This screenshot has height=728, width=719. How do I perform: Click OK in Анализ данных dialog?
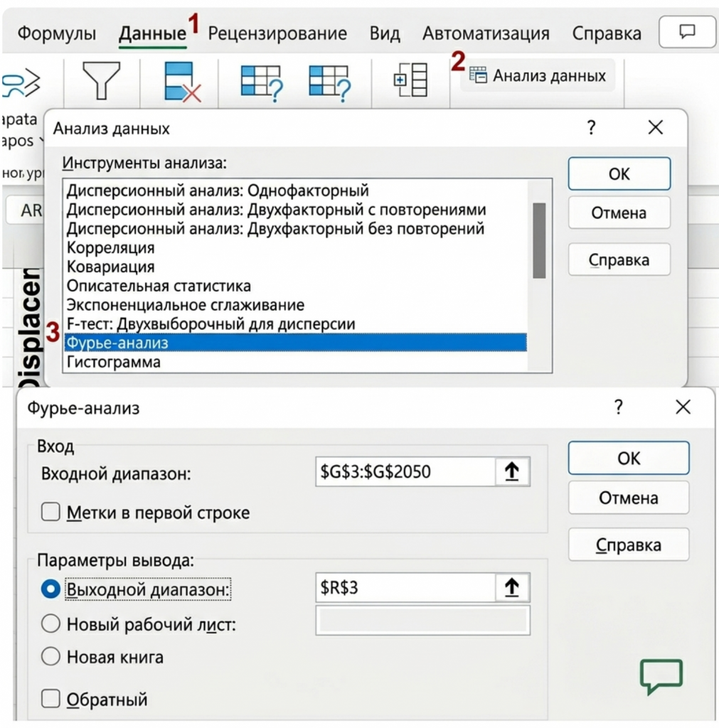point(619,173)
